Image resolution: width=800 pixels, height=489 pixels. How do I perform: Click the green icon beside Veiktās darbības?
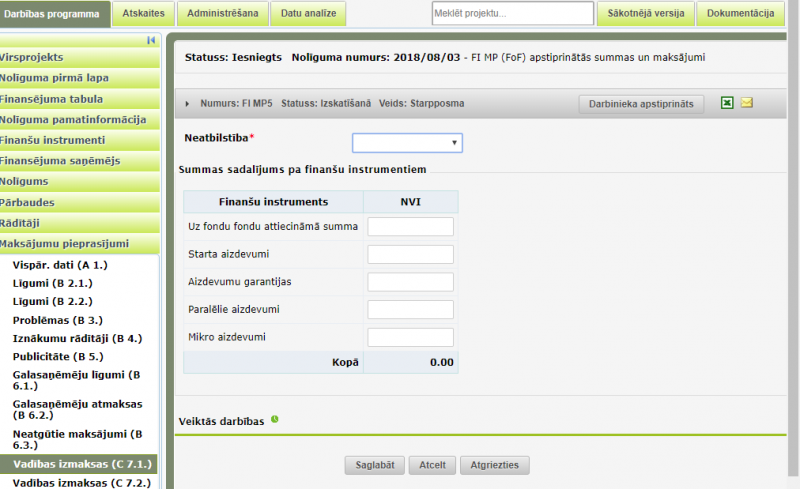(274, 420)
